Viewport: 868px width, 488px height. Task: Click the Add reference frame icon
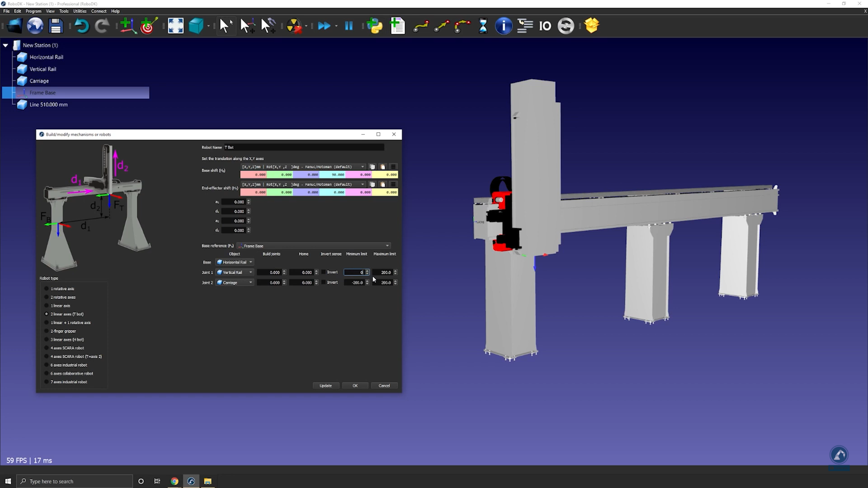(128, 26)
